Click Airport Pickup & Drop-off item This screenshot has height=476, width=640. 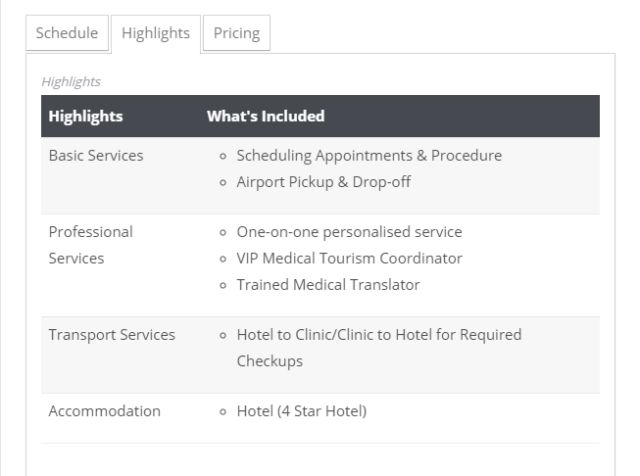tap(324, 182)
